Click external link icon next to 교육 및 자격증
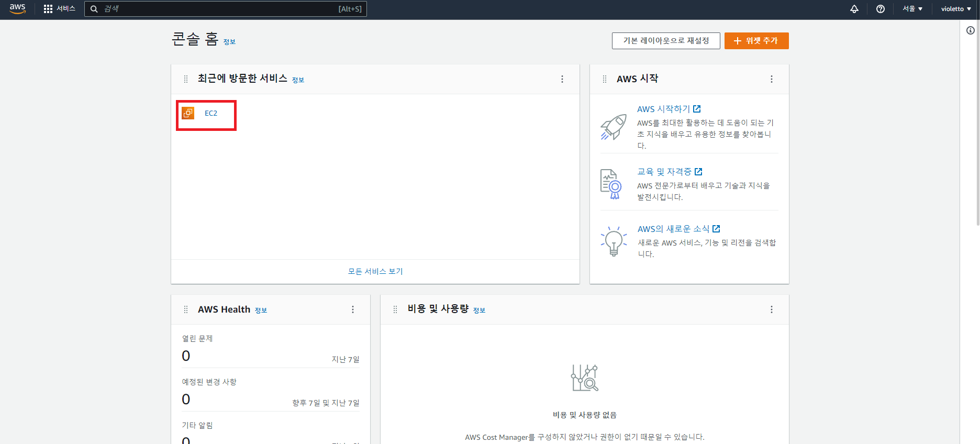The height and width of the screenshot is (444, 980). click(x=698, y=172)
